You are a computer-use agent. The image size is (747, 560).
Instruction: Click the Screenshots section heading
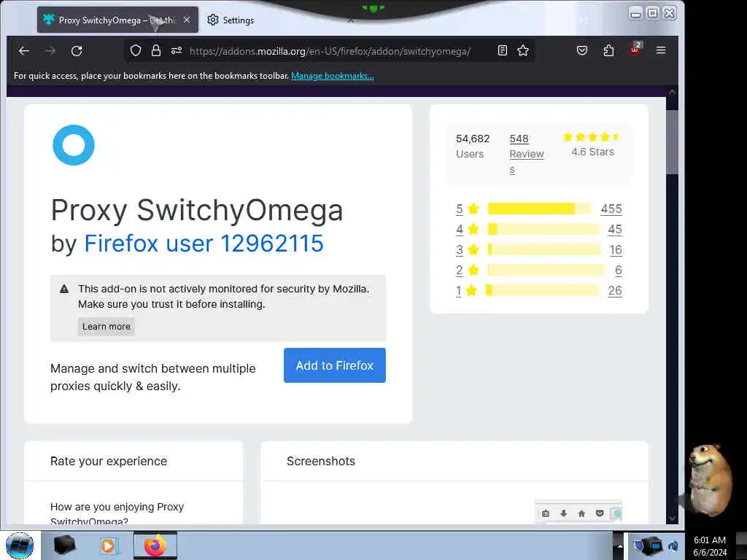[x=321, y=461]
